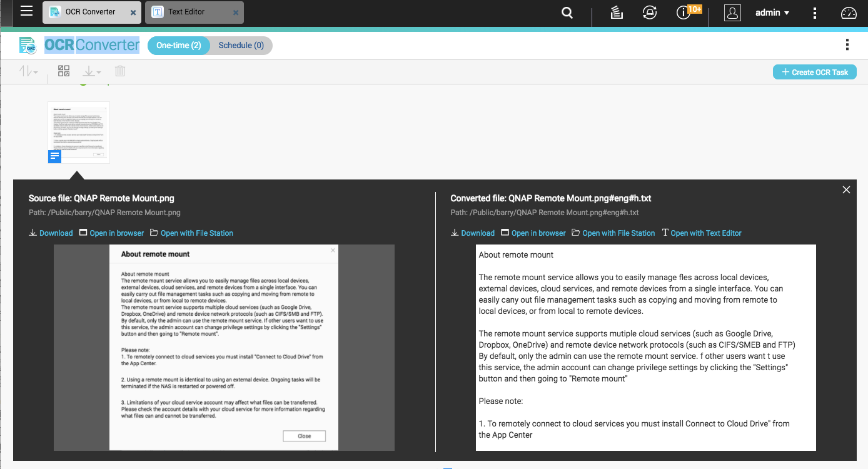This screenshot has width=868, height=469.
Task: Click the source image preview
Action: [224, 347]
